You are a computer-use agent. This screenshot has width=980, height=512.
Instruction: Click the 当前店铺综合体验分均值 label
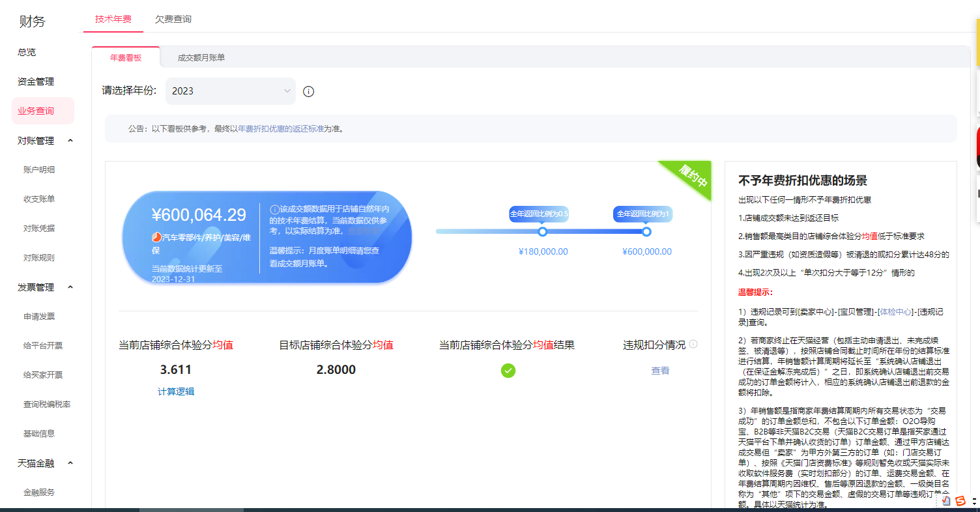pos(176,345)
